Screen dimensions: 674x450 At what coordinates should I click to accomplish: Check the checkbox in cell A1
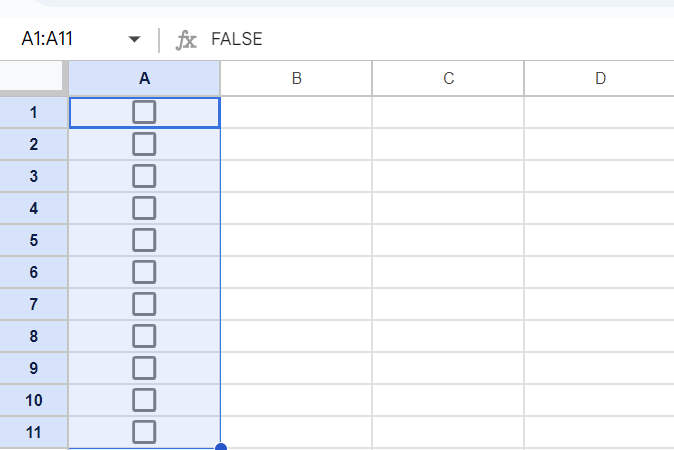pyautogui.click(x=144, y=112)
